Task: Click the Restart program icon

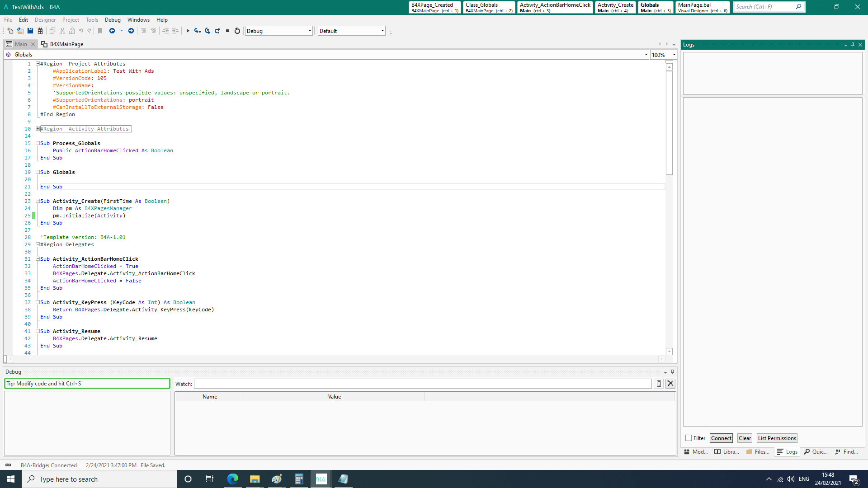Action: point(237,31)
